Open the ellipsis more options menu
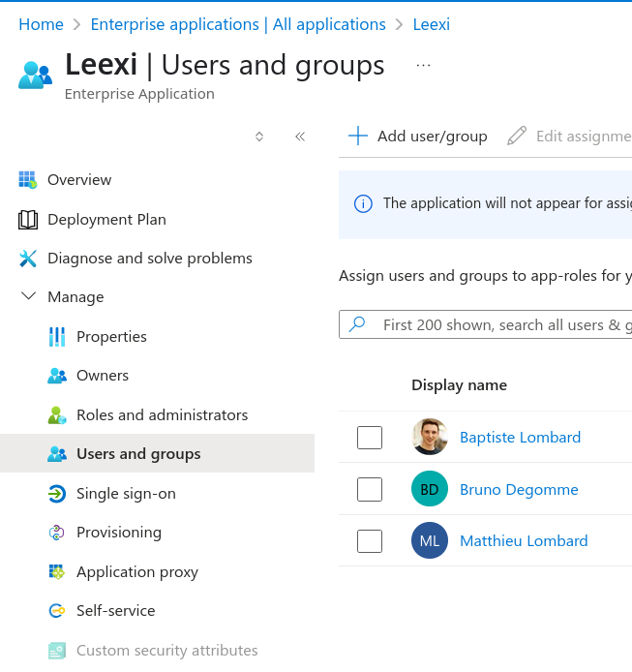632x672 pixels. [x=423, y=66]
